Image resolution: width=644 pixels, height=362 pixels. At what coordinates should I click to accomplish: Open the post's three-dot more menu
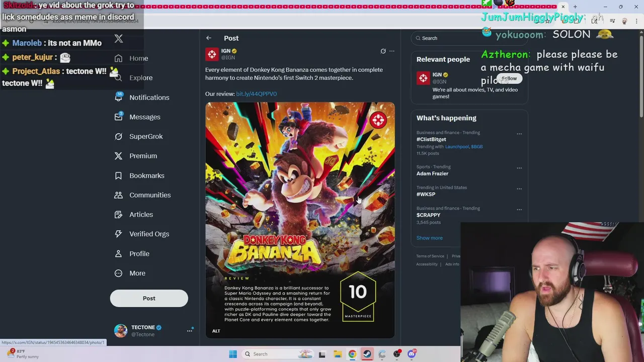(392, 51)
